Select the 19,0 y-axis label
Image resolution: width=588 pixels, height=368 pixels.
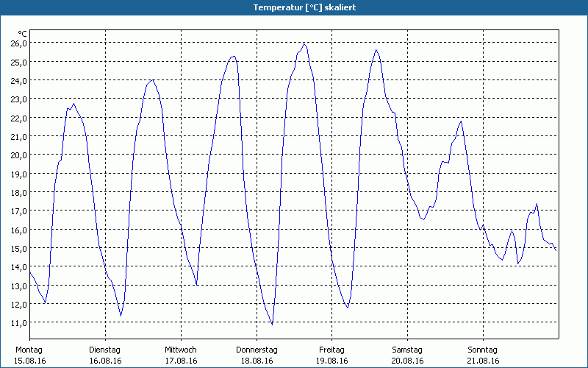19,174
